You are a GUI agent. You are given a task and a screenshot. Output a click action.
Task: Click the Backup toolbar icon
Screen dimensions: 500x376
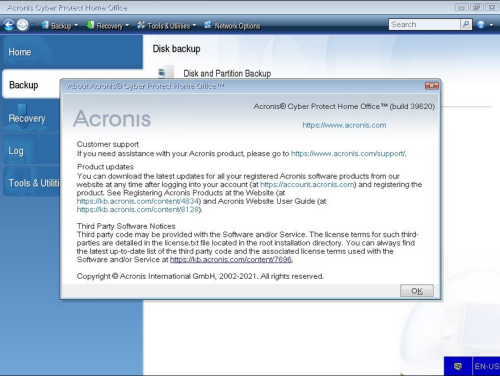click(45, 25)
